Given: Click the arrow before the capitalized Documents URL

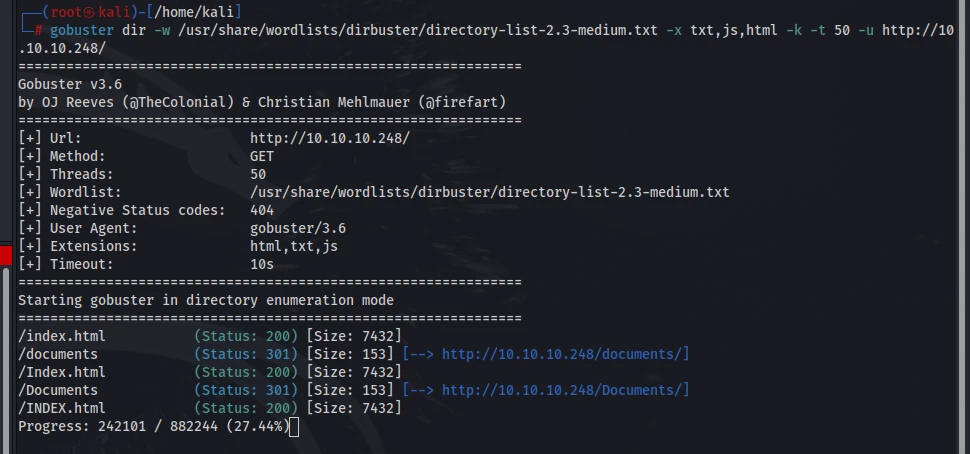Looking at the screenshot, I should 421,390.
